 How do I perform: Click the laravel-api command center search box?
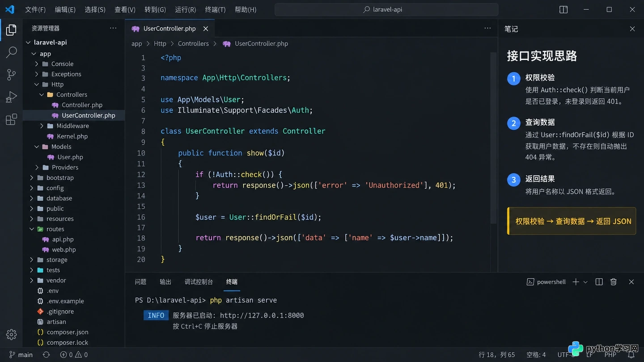[x=386, y=9]
